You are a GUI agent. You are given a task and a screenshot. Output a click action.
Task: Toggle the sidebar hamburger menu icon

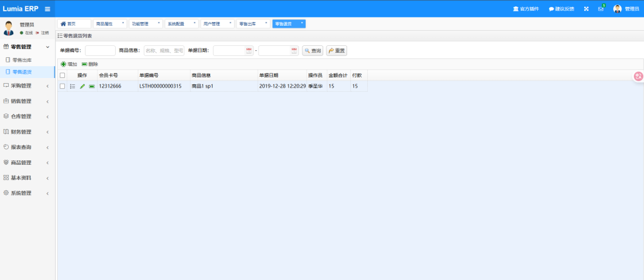(47, 9)
